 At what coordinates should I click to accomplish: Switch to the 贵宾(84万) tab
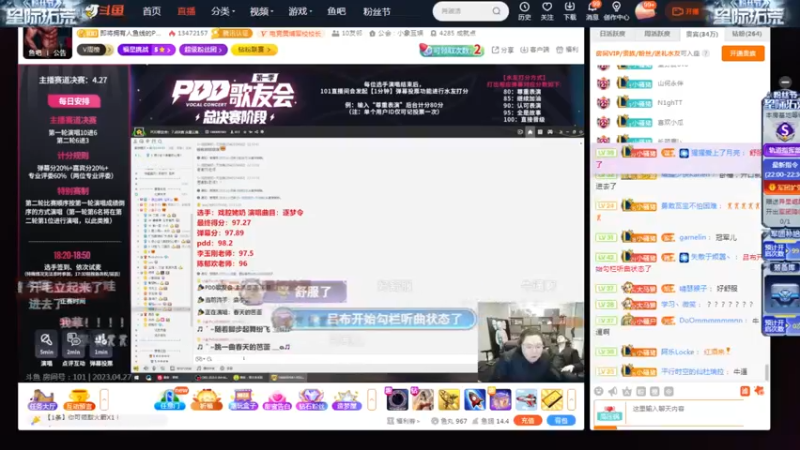pos(702,34)
